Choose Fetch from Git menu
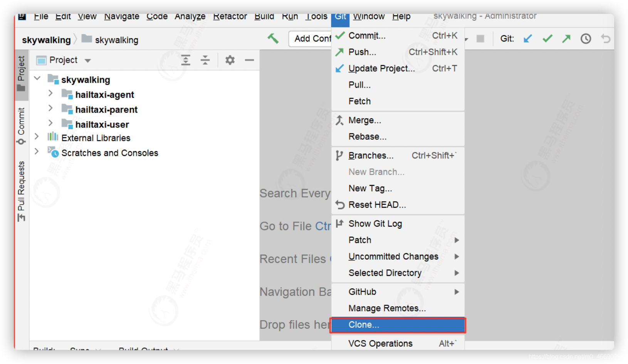 click(x=398, y=101)
